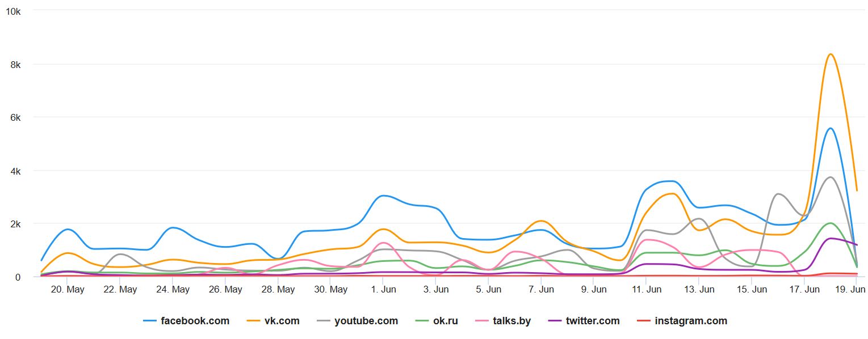The image size is (868, 339).
Task: Click the purple twitter.com peak near 18 Jun
Action: [831, 239]
